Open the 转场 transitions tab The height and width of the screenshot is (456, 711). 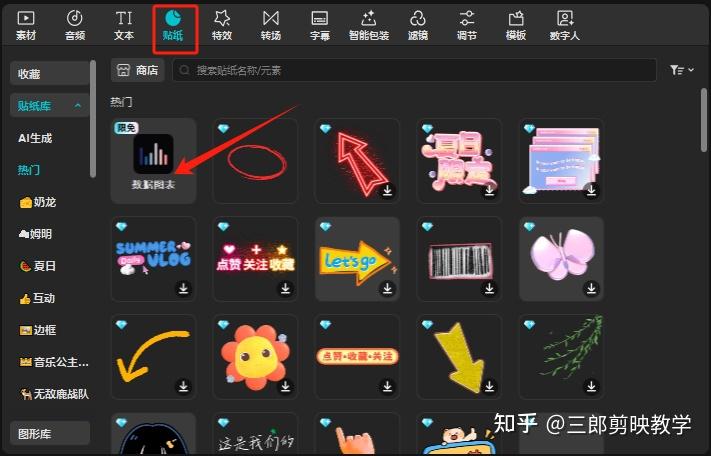tap(271, 26)
